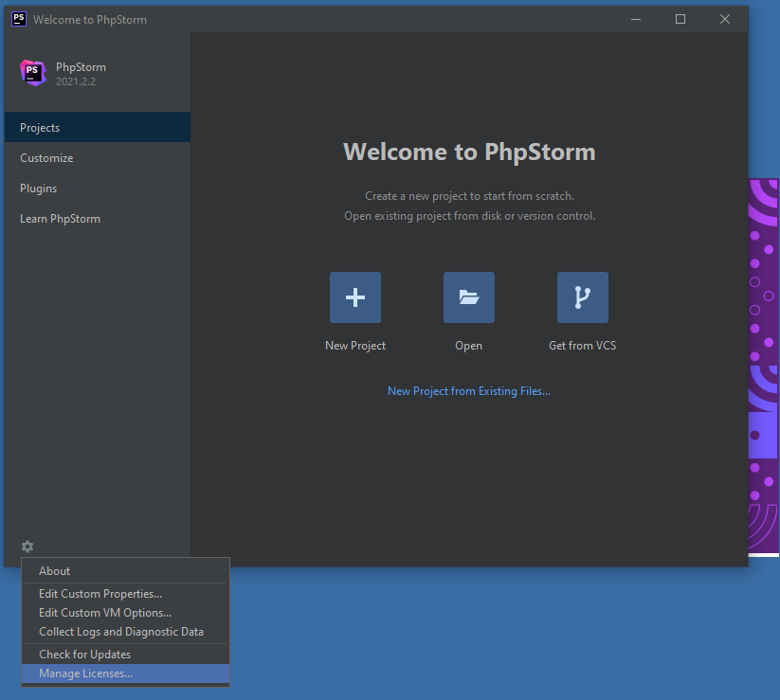The image size is (780, 700).
Task: Click Check for Updates menu entry
Action: (x=125, y=655)
